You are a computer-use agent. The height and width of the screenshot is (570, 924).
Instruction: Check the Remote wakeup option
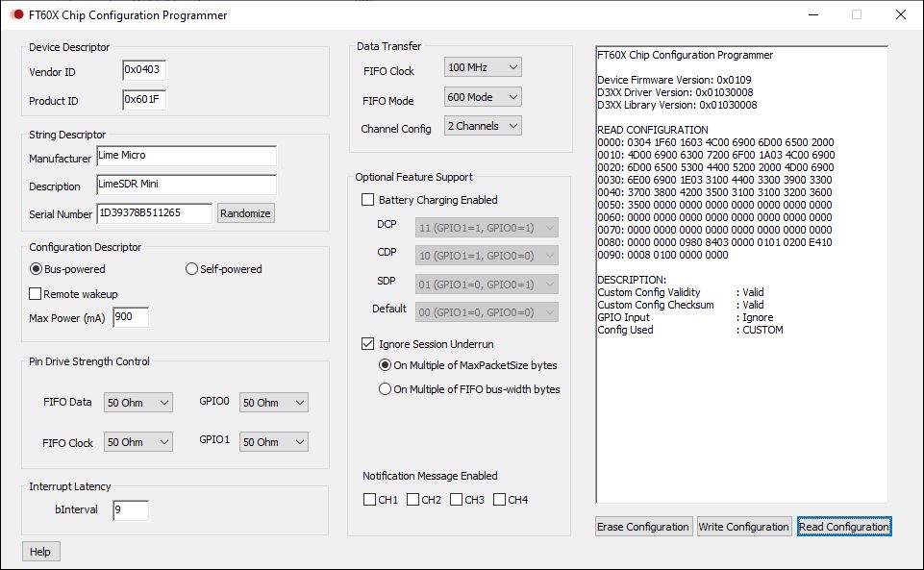(36, 293)
